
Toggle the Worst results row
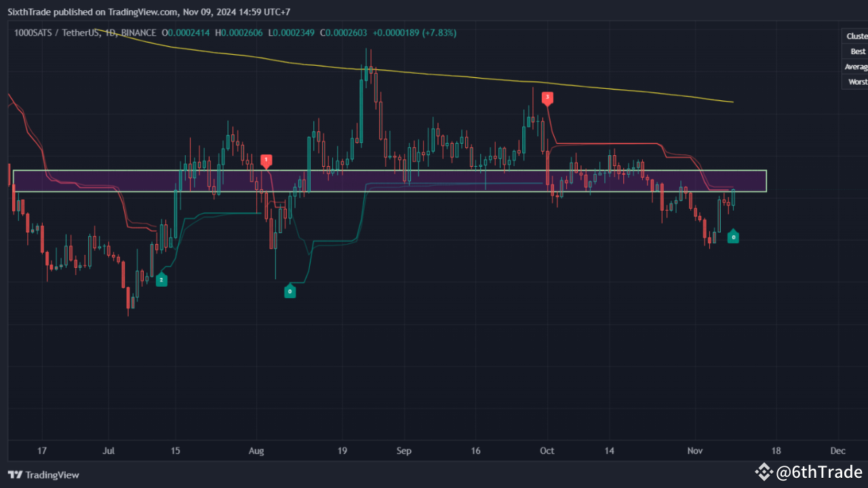(856, 81)
